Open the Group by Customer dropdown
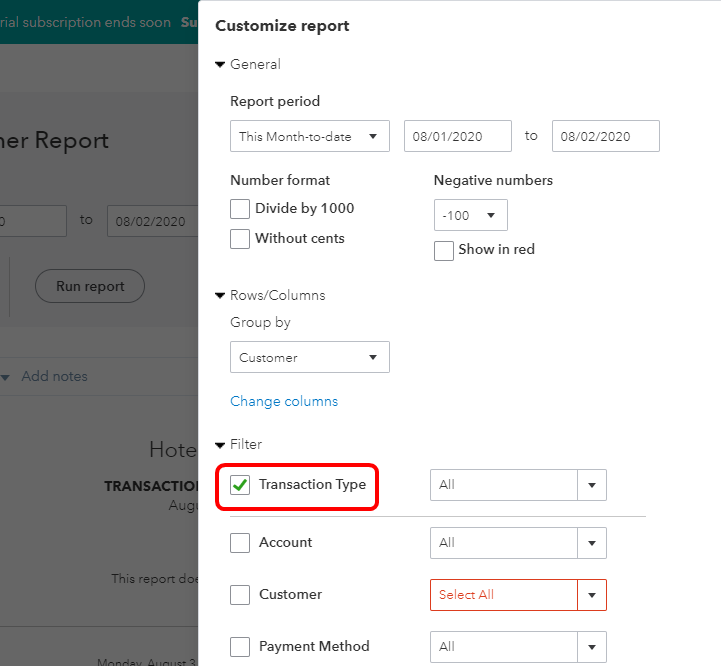The width and height of the screenshot is (721, 666). coord(309,357)
